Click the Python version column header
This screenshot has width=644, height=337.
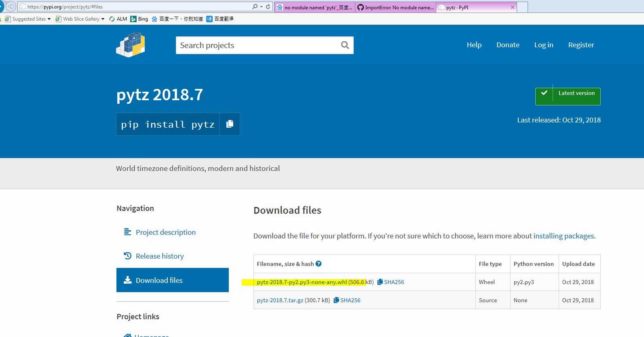pos(534,264)
